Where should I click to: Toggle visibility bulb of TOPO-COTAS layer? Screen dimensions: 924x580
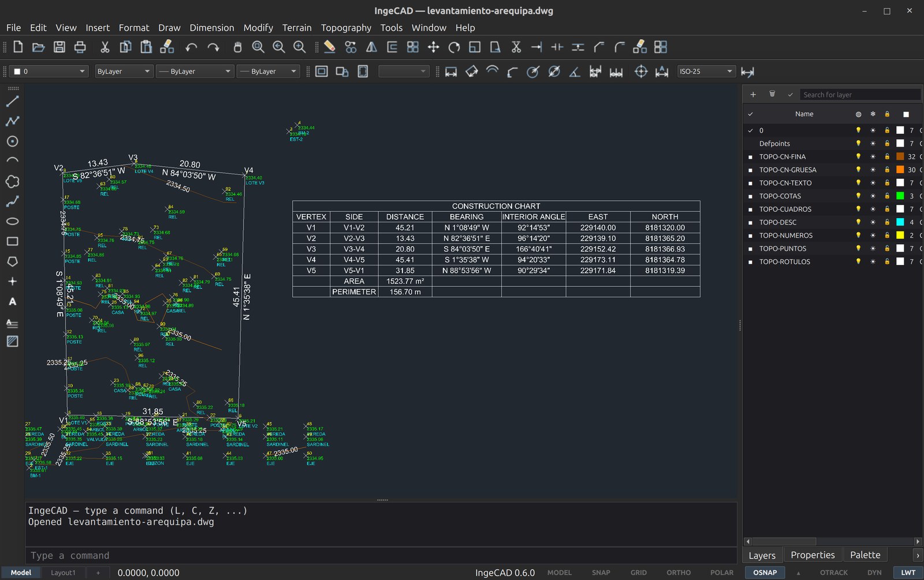[x=858, y=196]
